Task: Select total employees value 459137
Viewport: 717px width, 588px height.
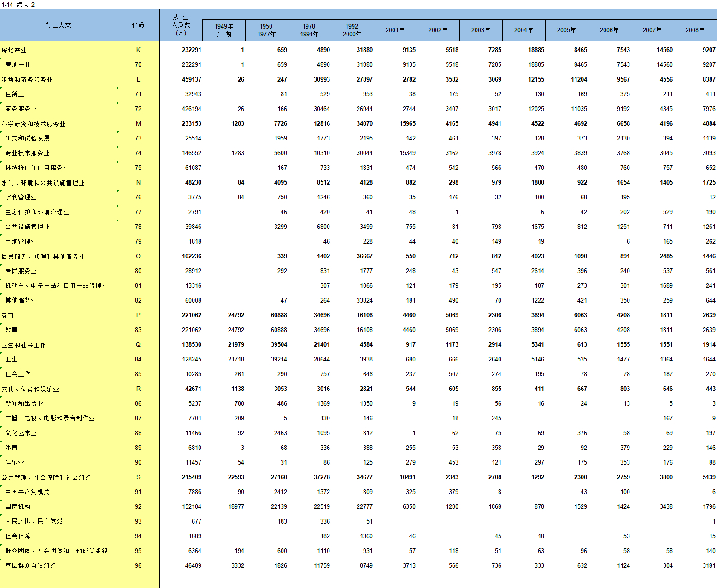Action: (x=192, y=79)
